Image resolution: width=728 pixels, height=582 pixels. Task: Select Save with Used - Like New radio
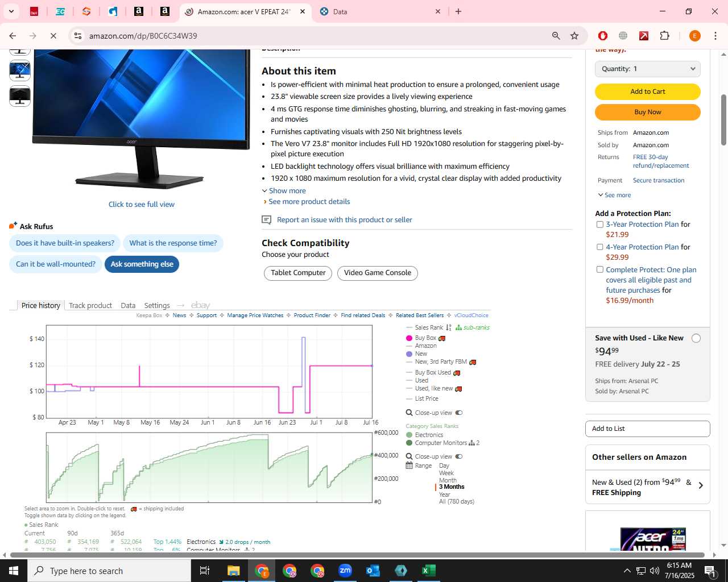pyautogui.click(x=696, y=338)
